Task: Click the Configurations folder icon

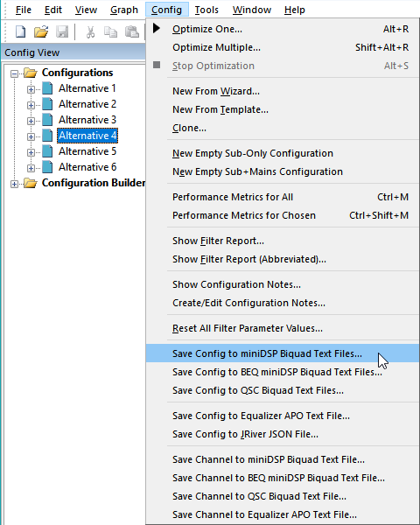Action: 30,73
